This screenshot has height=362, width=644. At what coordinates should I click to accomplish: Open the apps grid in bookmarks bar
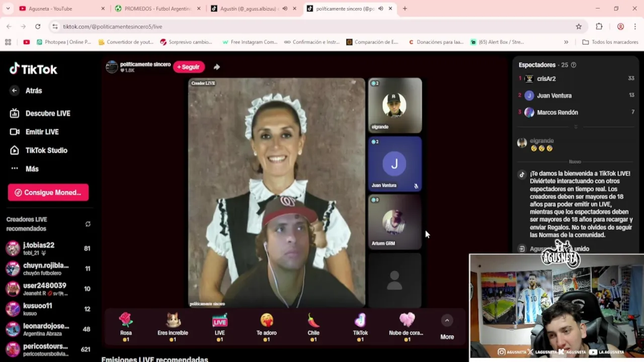(8, 42)
